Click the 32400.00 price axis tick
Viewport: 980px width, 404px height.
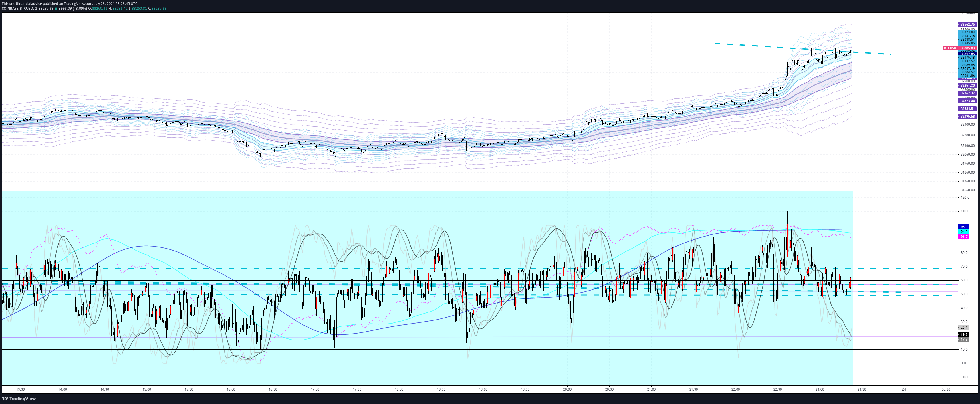click(967, 125)
